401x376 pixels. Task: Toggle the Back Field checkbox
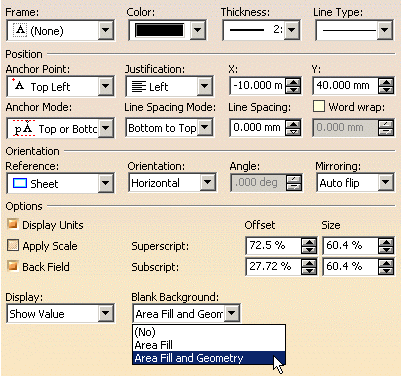13,266
